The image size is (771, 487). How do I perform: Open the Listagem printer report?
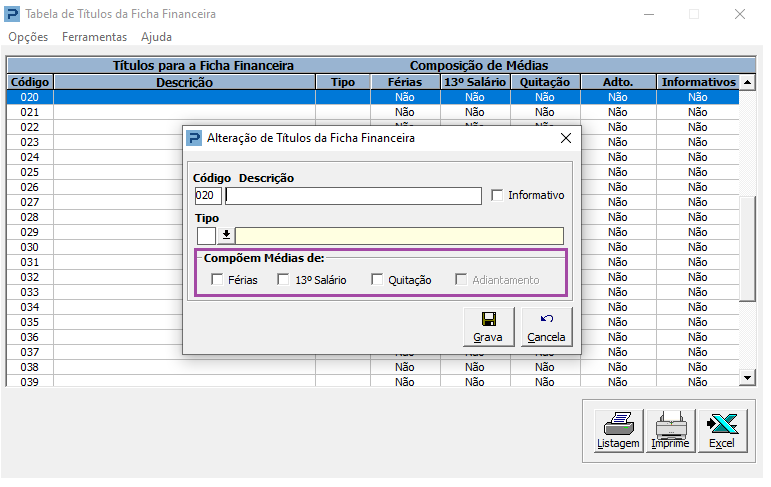(x=618, y=432)
